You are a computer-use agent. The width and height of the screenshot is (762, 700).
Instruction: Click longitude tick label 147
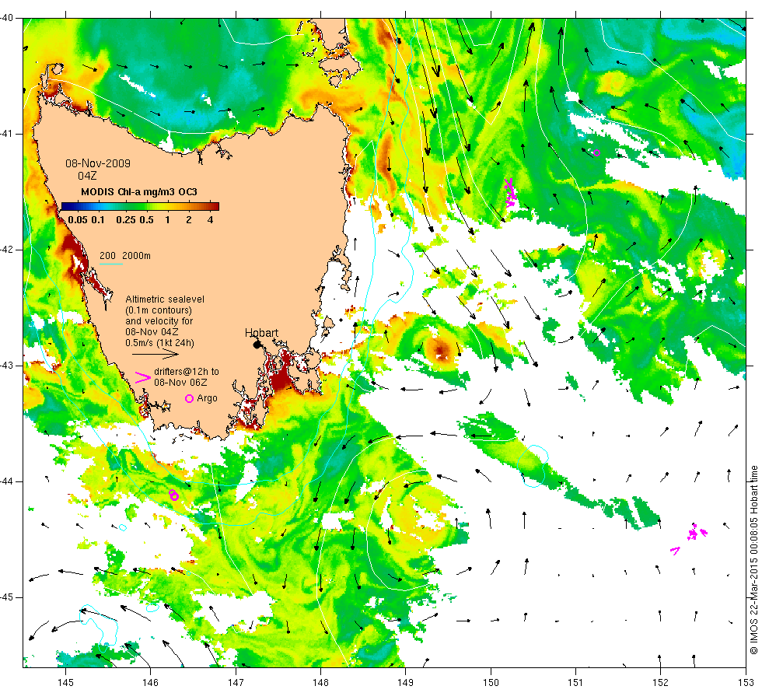tap(236, 682)
